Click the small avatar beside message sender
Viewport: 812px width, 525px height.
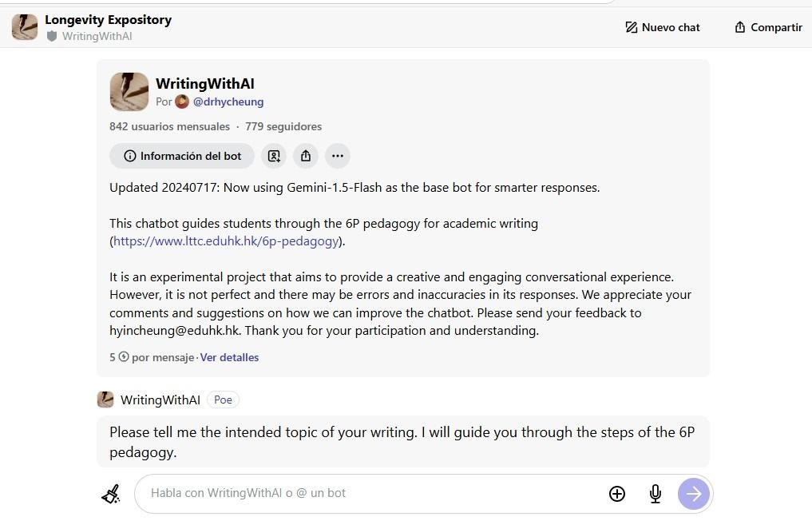click(105, 400)
